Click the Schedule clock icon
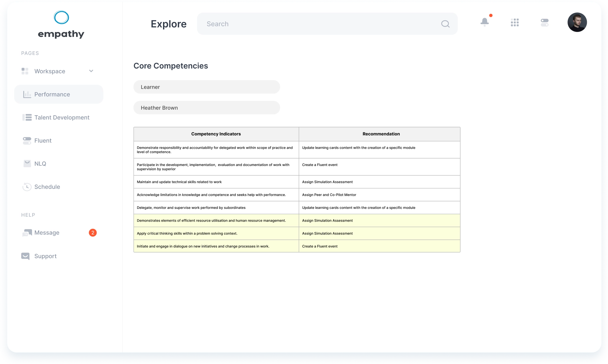The width and height of the screenshot is (608, 364). [27, 187]
